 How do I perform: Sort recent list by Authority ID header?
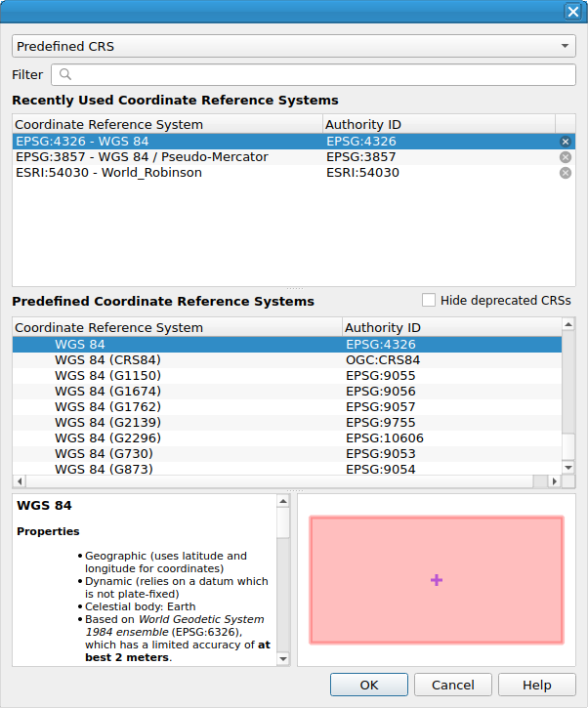439,124
